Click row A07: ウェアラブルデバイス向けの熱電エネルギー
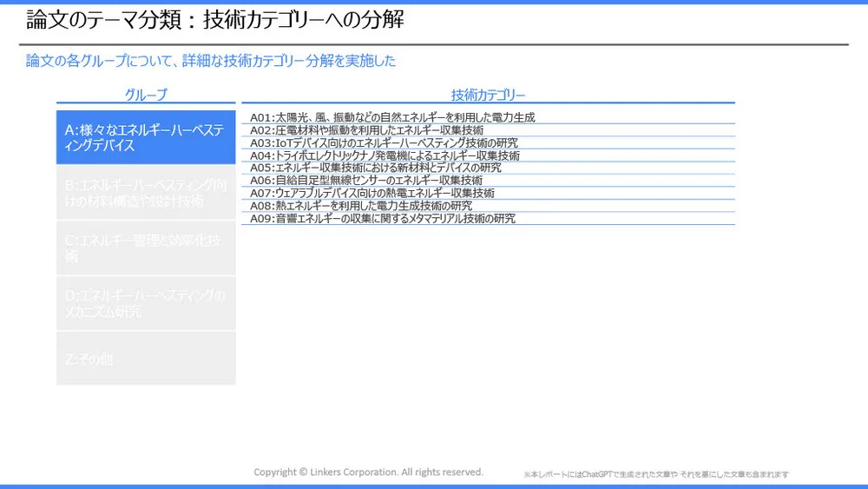The height and width of the screenshot is (489, 868). click(x=488, y=194)
